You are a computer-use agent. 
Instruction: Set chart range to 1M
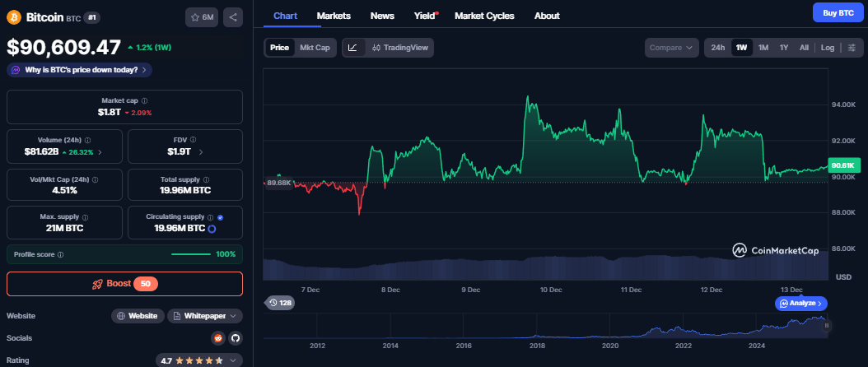coord(763,48)
